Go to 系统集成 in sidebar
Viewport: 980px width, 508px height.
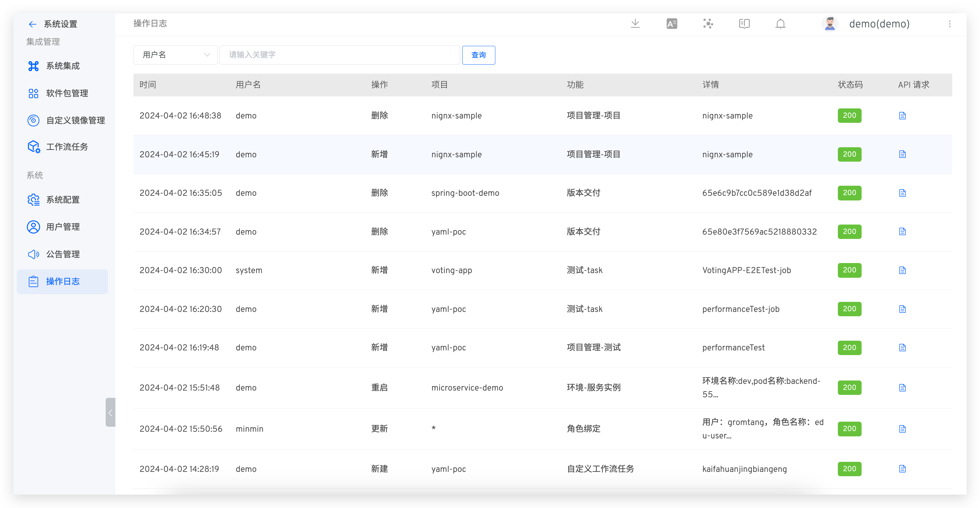[x=63, y=66]
